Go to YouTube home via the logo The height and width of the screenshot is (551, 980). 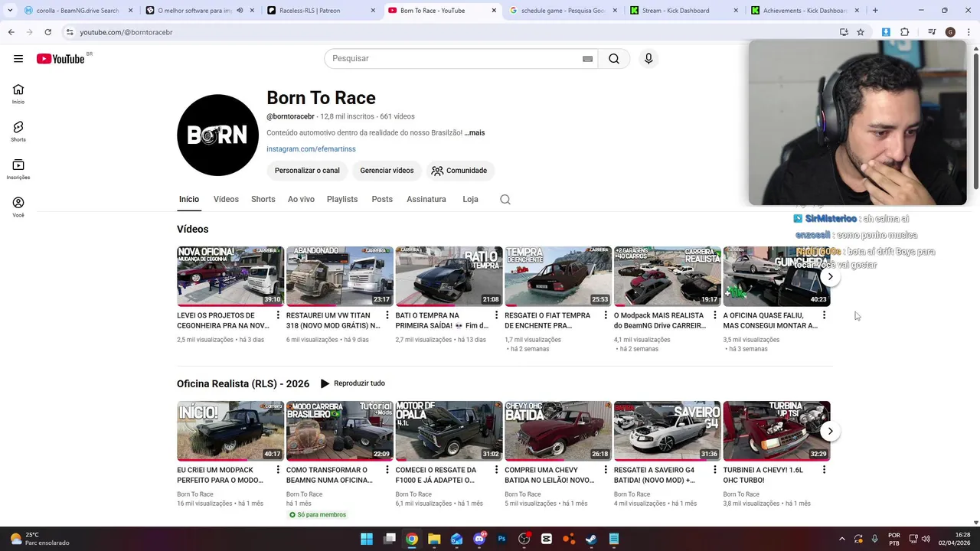[60, 59]
